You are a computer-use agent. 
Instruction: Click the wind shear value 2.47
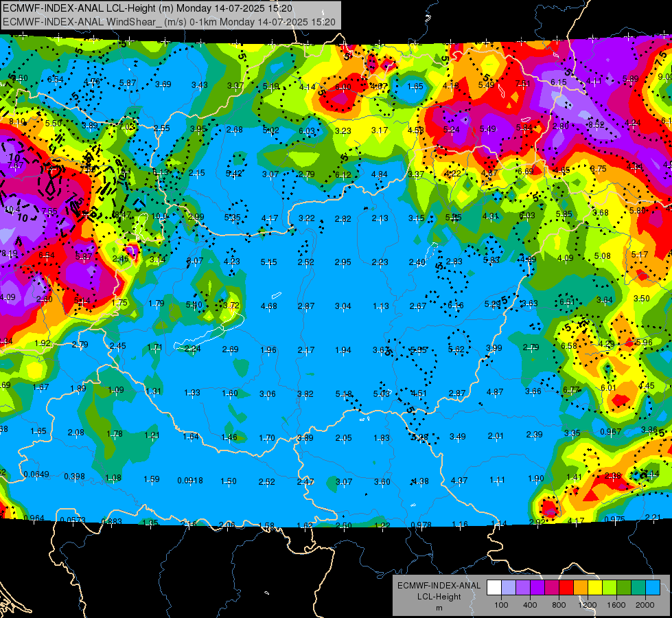point(305,481)
